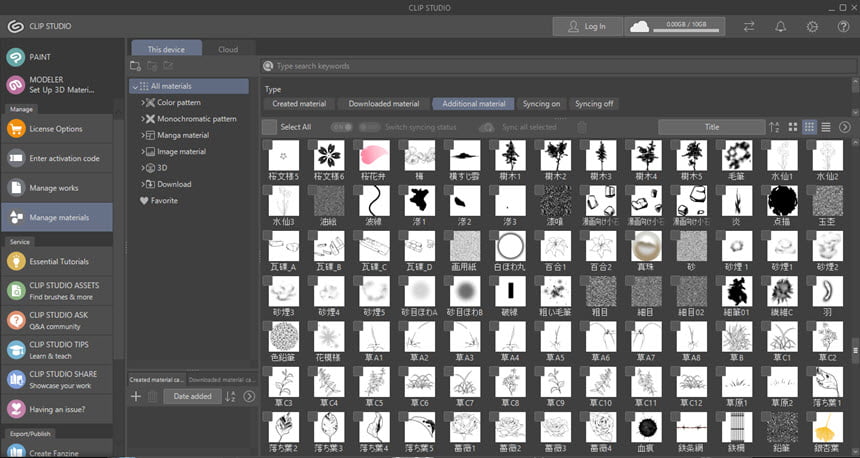The width and height of the screenshot is (860, 458).
Task: Tick the checkbox on 薔薇1 material
Action: click(x=449, y=417)
